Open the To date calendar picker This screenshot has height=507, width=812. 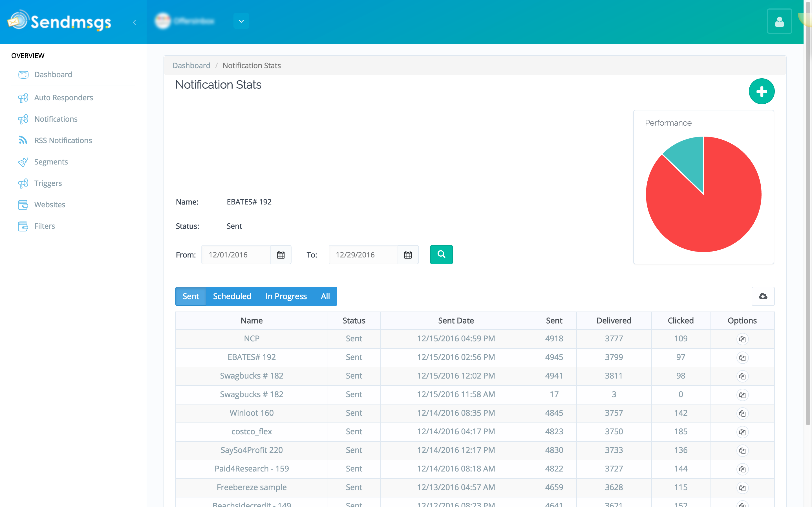coord(408,255)
